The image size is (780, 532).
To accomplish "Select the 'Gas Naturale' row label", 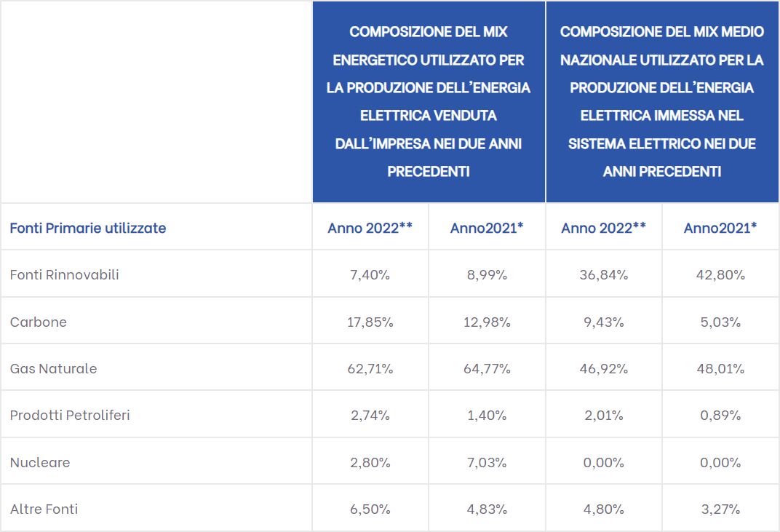I will (x=54, y=369).
